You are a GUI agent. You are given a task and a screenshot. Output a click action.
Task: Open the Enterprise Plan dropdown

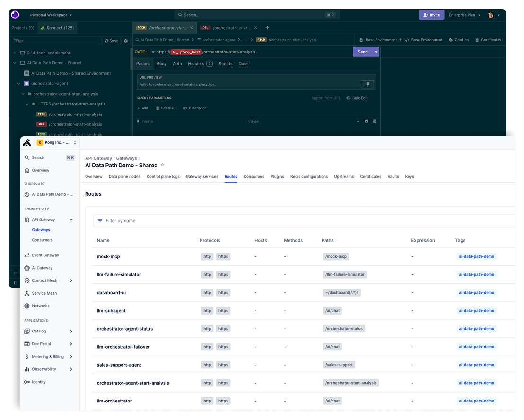click(x=464, y=15)
